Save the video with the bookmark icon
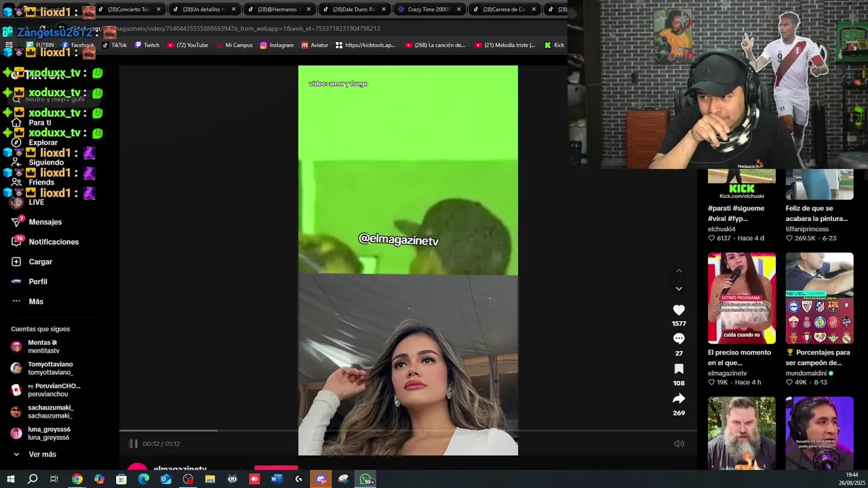868x488 pixels. [679, 369]
